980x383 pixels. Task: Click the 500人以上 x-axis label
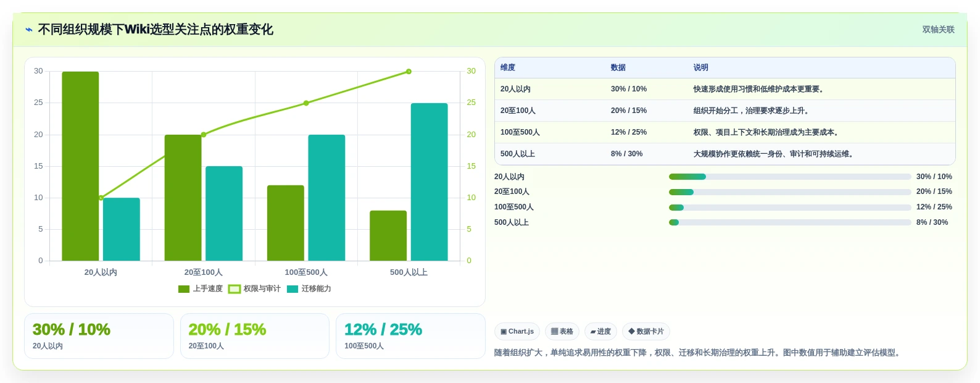click(409, 272)
